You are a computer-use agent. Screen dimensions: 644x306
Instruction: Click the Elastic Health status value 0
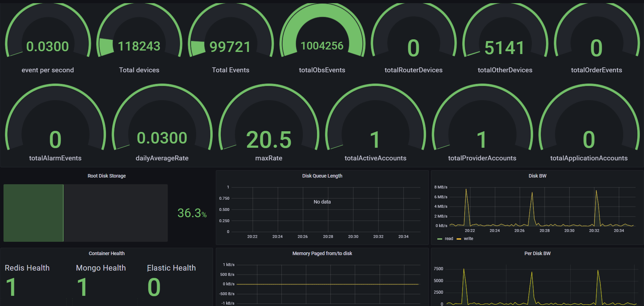point(154,287)
